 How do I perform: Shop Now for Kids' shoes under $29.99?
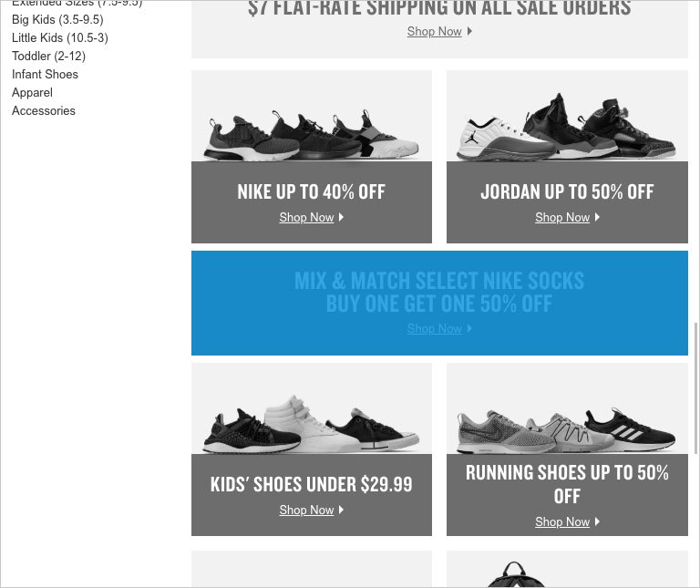306,510
